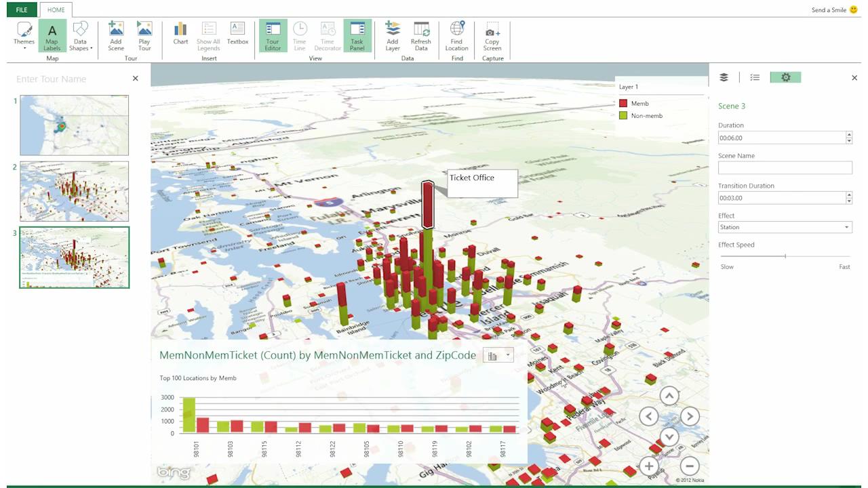Image resolution: width=868 pixels, height=488 pixels.
Task: Click the chart type bar icon
Action: (492, 356)
